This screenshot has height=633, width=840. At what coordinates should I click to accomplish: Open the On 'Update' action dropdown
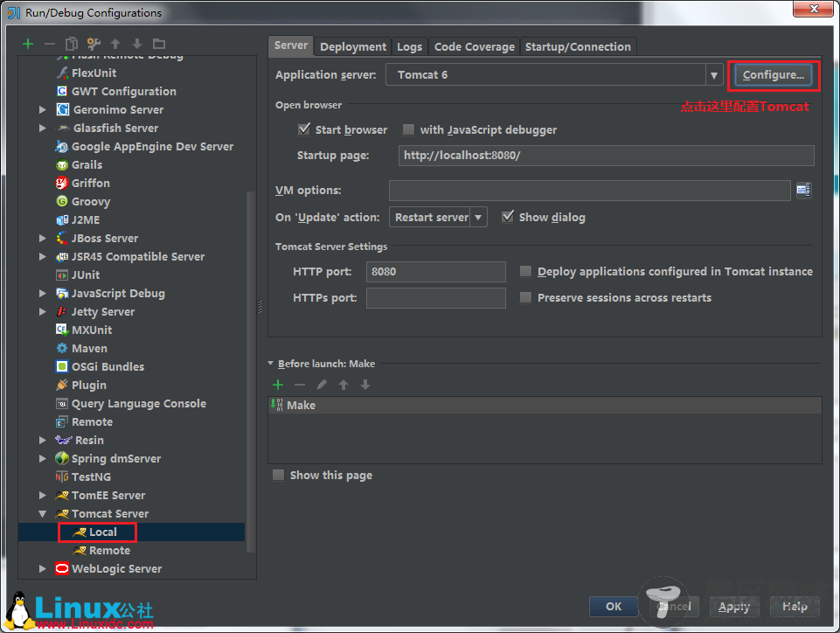point(478,217)
